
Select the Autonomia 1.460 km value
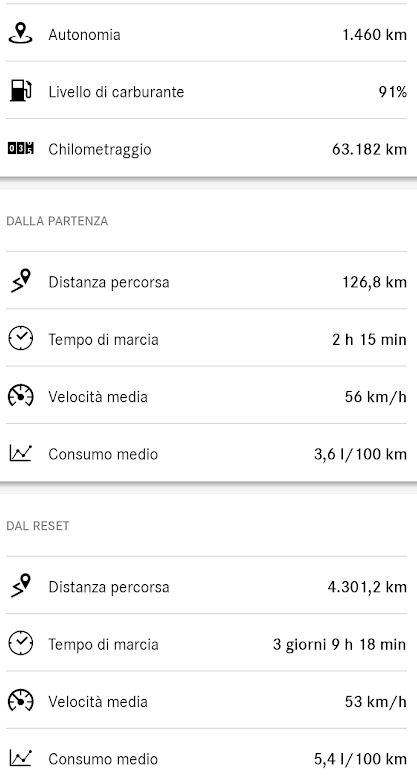point(374,35)
